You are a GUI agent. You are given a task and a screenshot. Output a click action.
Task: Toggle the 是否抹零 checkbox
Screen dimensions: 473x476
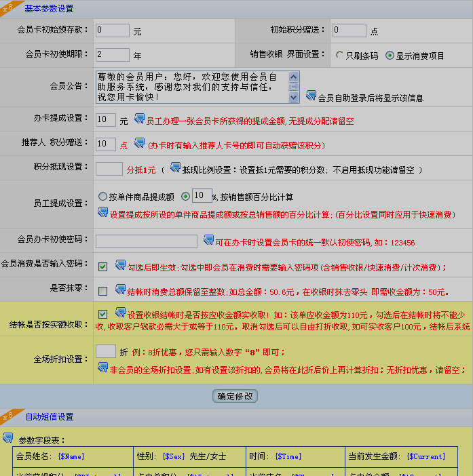click(102, 291)
